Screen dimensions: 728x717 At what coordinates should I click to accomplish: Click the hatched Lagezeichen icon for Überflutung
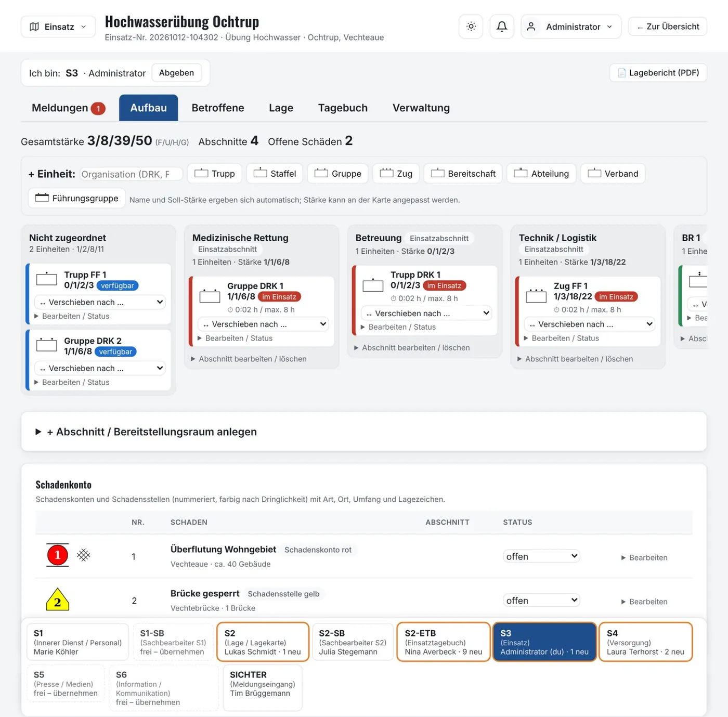click(x=84, y=555)
